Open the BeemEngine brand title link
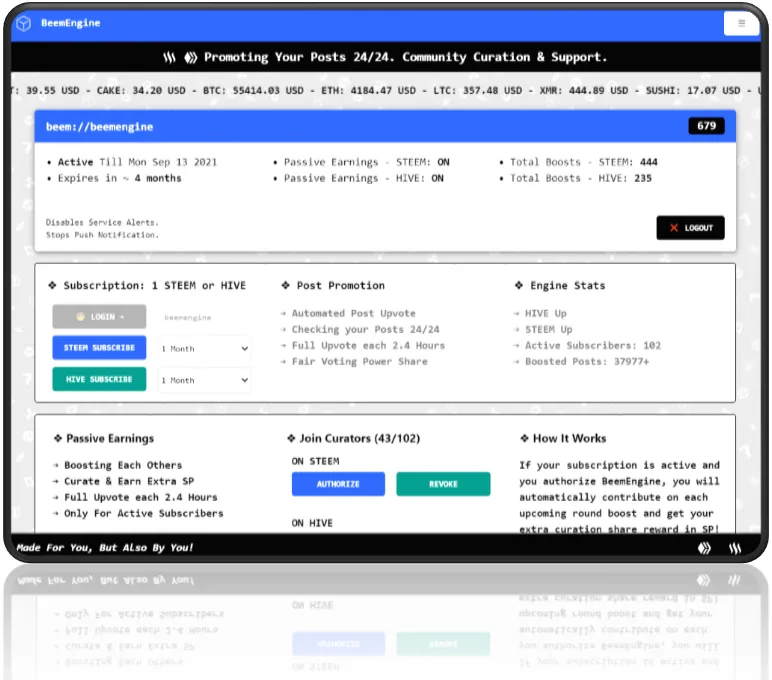This screenshot has height=680, width=772. 70,23
